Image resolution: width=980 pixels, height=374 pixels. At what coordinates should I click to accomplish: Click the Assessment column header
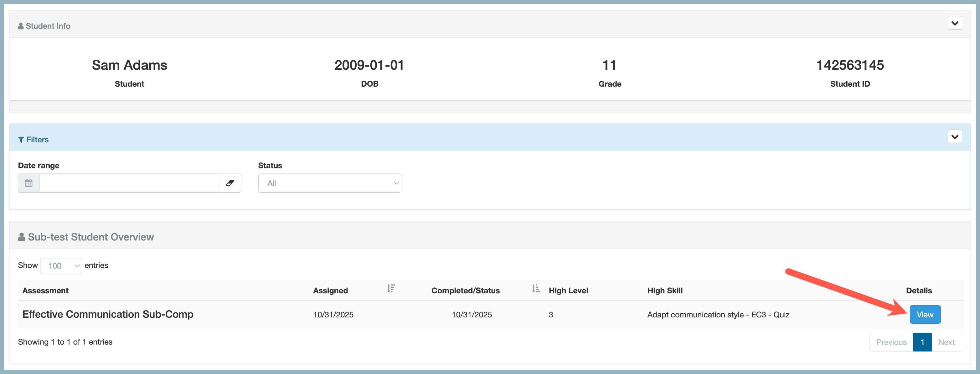pyautogui.click(x=45, y=291)
